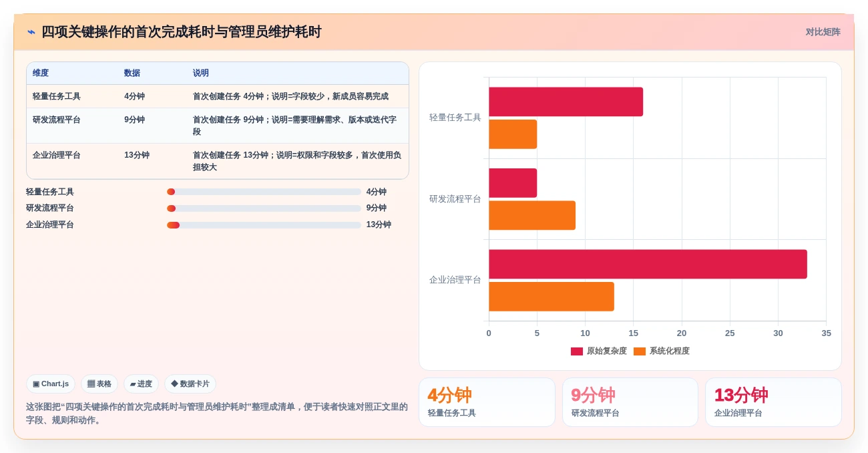This screenshot has height=453, width=868.
Task: Click the red legend swatch for 原始复杂度
Action: pyautogui.click(x=577, y=351)
